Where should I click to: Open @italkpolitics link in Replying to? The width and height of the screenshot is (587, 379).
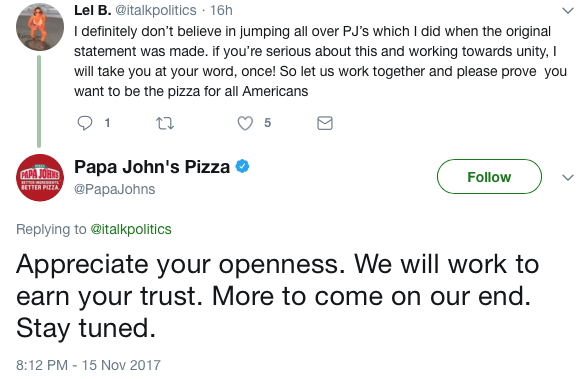coord(131,229)
